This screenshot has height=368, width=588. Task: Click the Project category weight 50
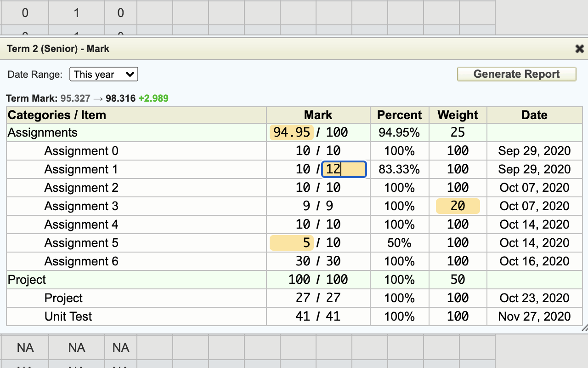[458, 280]
